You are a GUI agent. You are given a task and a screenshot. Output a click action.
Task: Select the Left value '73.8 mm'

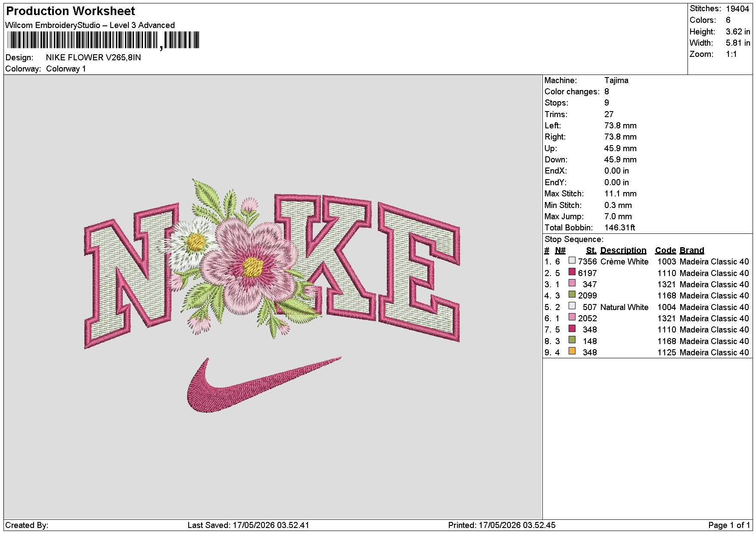click(620, 126)
